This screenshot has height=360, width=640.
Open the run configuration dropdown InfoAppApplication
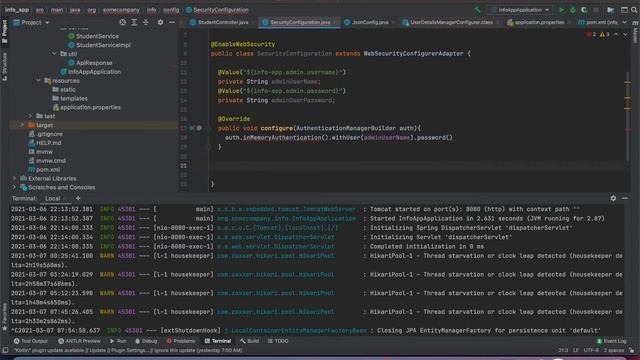520,10
